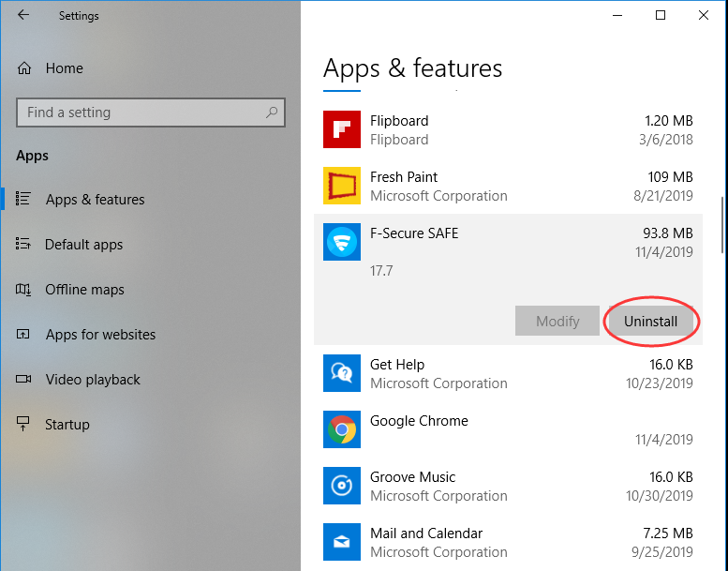Viewport: 728px width, 571px height.
Task: Click the Apps & features list icon
Action: [22, 199]
